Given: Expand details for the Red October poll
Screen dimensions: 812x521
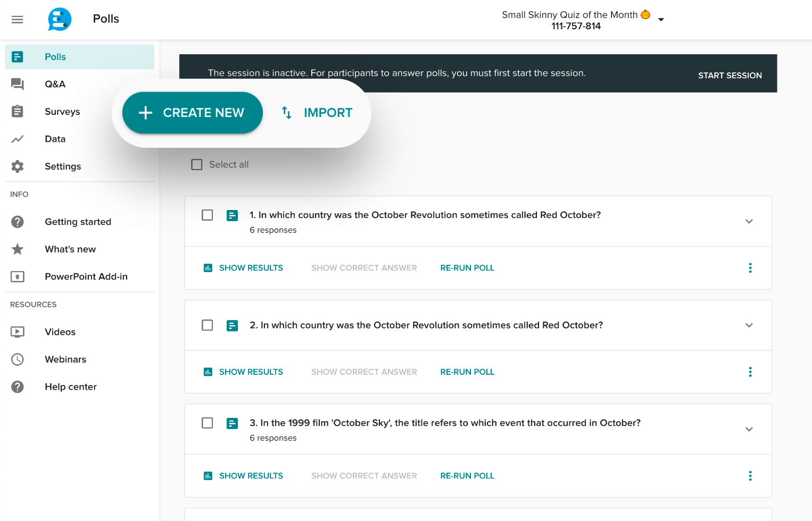Looking at the screenshot, I should pos(749,221).
